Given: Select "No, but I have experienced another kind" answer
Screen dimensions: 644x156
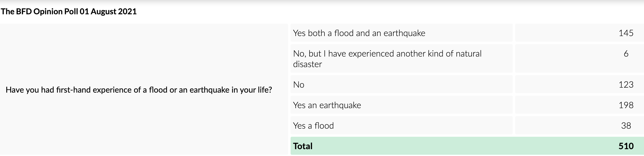Looking at the screenshot, I should click(x=387, y=54).
